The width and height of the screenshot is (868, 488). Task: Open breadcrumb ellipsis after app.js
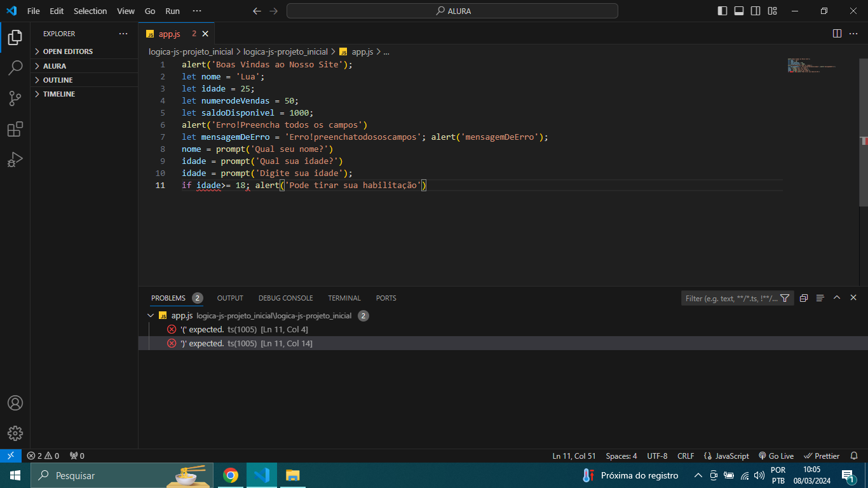385,52
